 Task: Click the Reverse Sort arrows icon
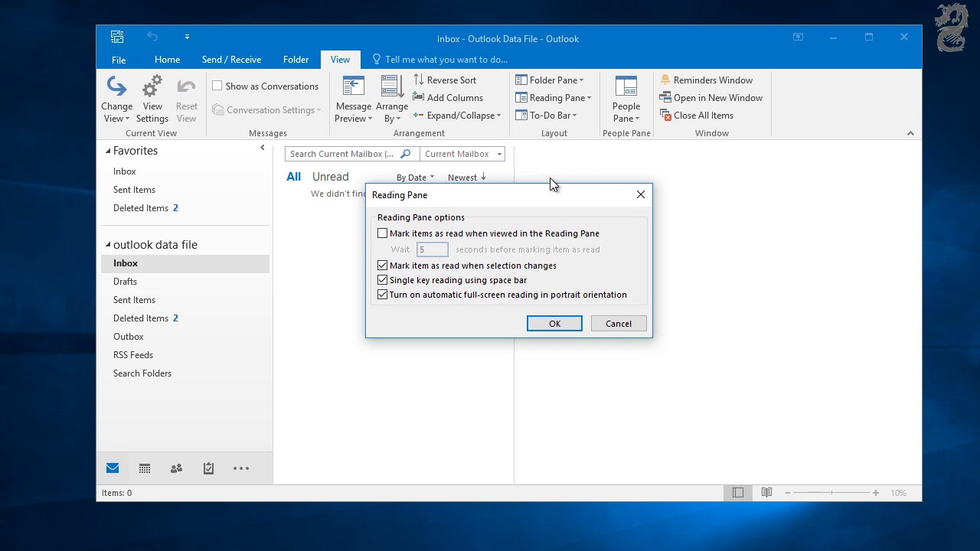[x=419, y=80]
